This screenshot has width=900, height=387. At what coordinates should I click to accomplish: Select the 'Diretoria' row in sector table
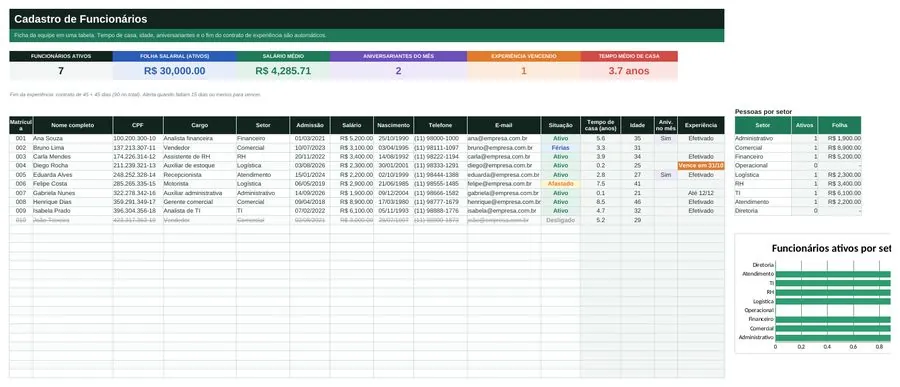[798, 211]
